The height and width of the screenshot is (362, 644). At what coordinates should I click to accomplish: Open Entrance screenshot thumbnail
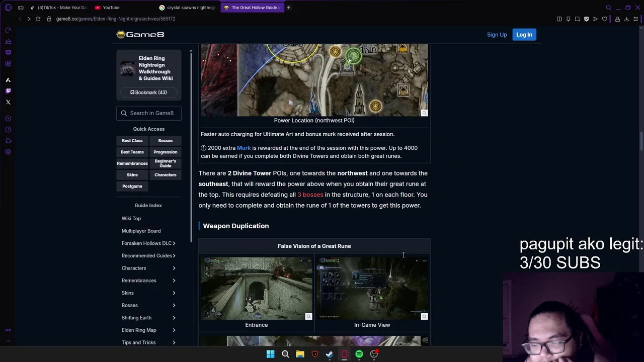click(x=257, y=289)
